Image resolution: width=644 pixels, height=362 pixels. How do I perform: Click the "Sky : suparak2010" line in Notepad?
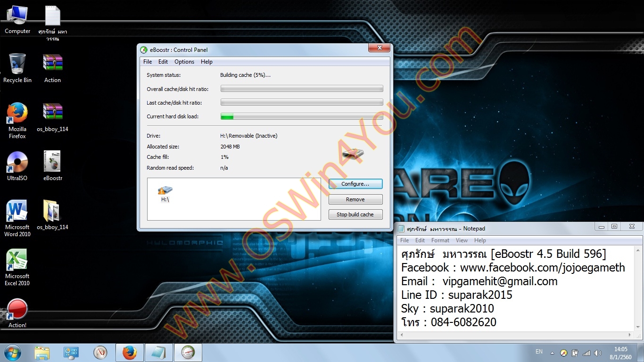click(x=447, y=309)
